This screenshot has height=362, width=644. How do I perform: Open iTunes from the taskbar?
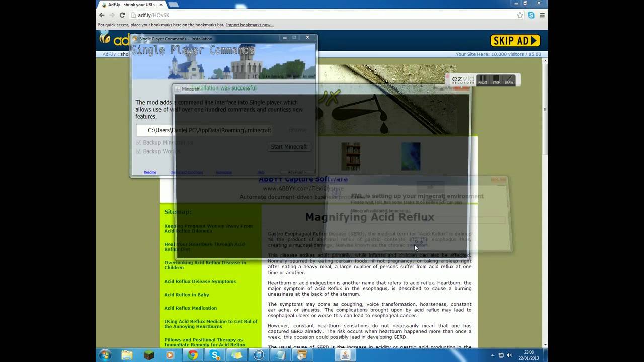[259, 355]
